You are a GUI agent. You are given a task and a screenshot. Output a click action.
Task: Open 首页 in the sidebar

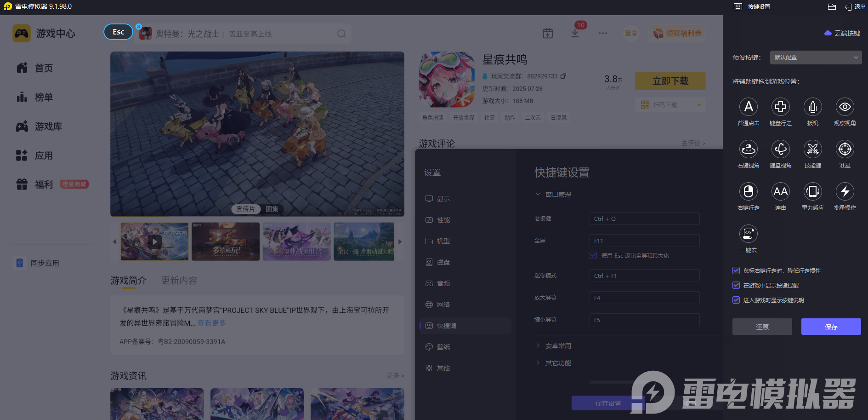click(35, 68)
